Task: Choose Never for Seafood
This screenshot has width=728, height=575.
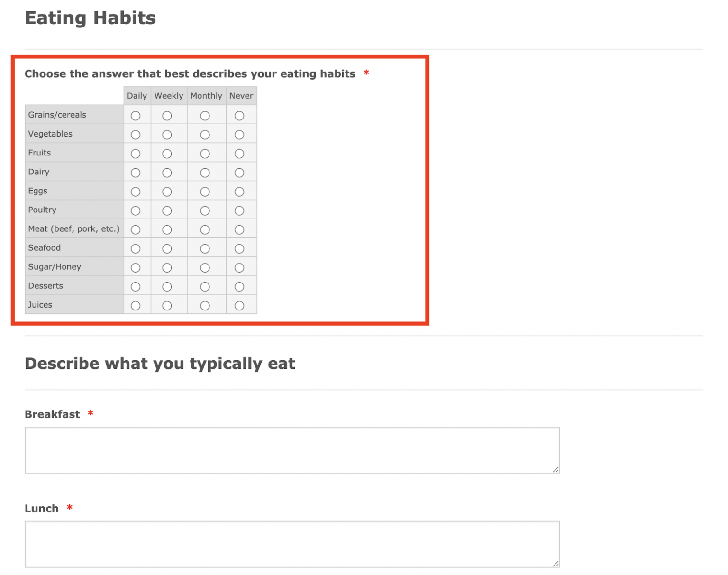Action: [239, 248]
